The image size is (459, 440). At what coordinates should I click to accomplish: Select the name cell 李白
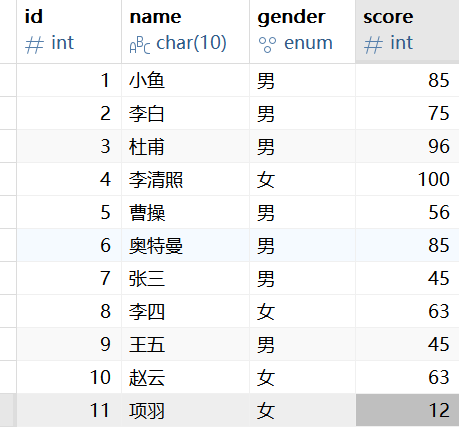point(185,113)
